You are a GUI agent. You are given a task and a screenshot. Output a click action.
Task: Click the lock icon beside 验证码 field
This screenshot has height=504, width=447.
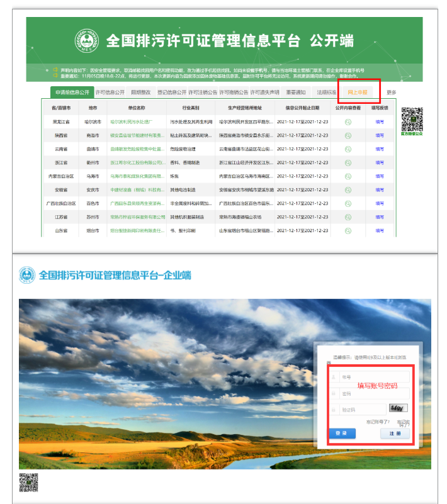(x=334, y=410)
